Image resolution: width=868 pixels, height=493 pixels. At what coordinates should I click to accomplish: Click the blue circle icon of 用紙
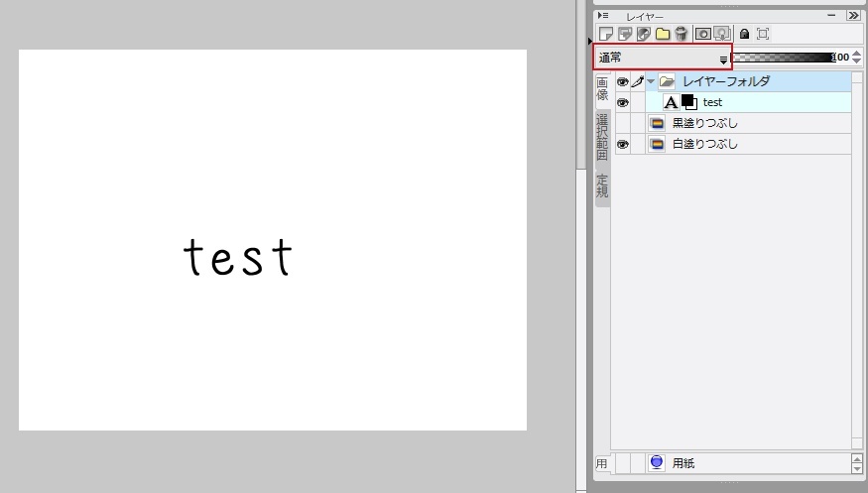[657, 462]
